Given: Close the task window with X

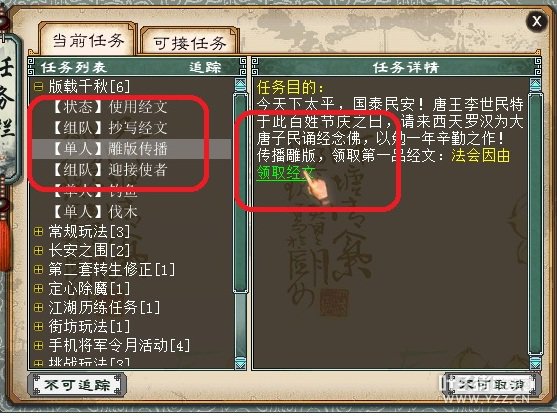Looking at the screenshot, I should (536, 22).
